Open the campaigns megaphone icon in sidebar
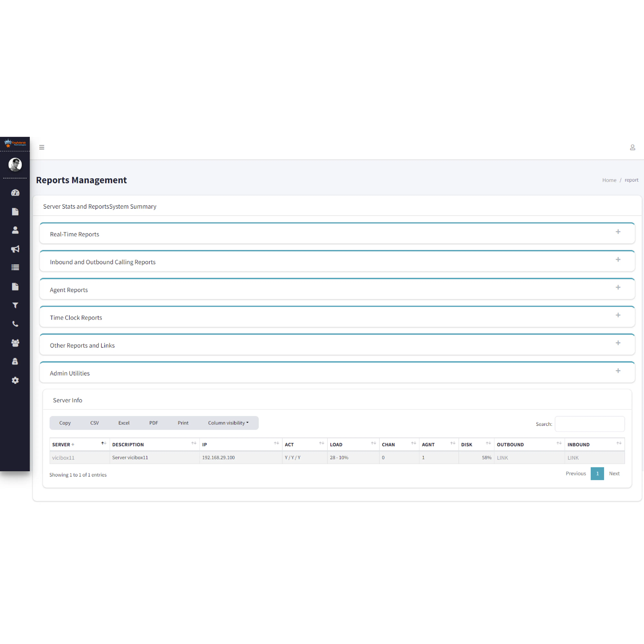 [15, 249]
